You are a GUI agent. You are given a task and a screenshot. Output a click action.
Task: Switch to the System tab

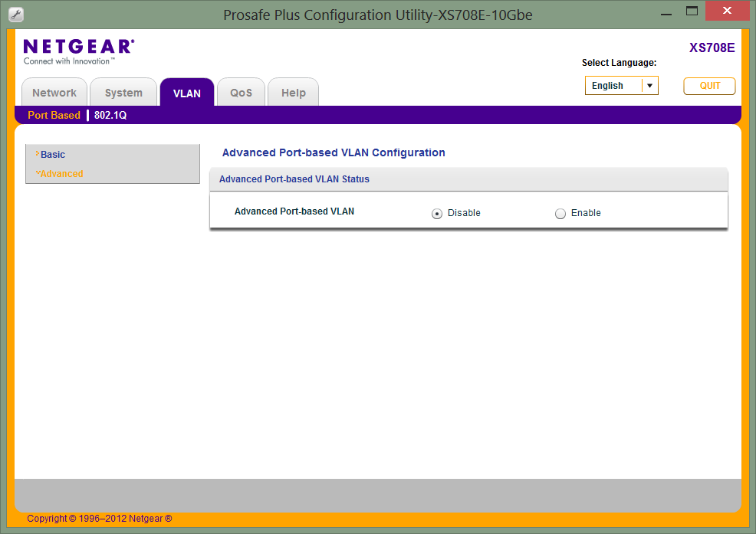(123, 92)
